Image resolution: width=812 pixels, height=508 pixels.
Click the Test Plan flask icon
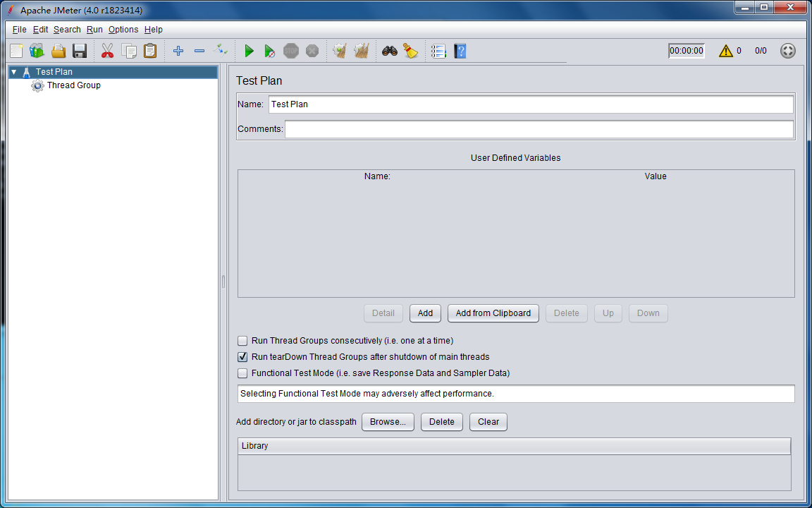(x=26, y=72)
